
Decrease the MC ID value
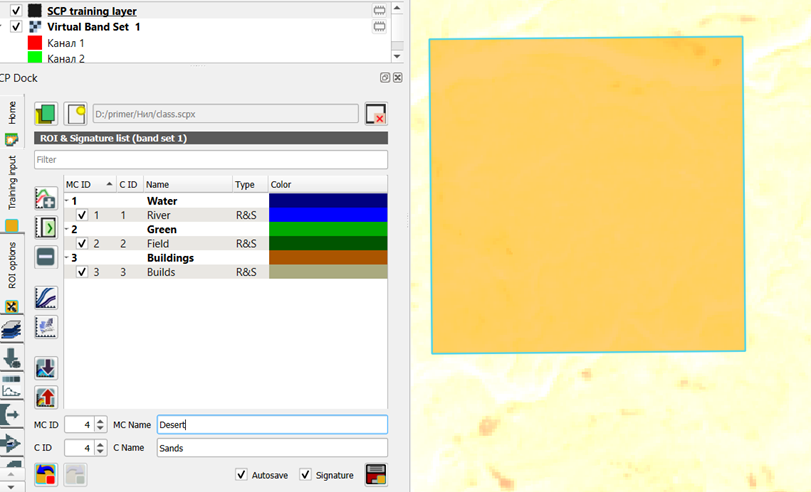[100, 428]
